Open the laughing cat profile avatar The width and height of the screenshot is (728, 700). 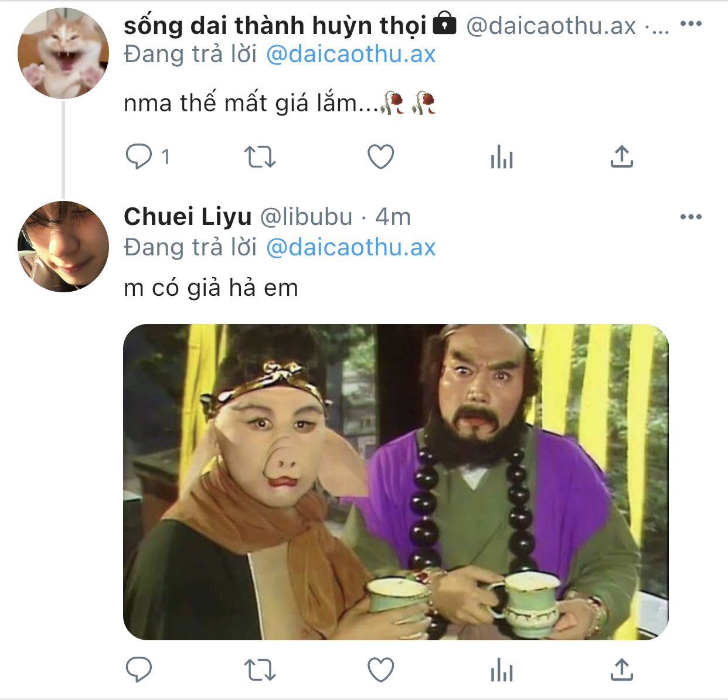tap(63, 53)
